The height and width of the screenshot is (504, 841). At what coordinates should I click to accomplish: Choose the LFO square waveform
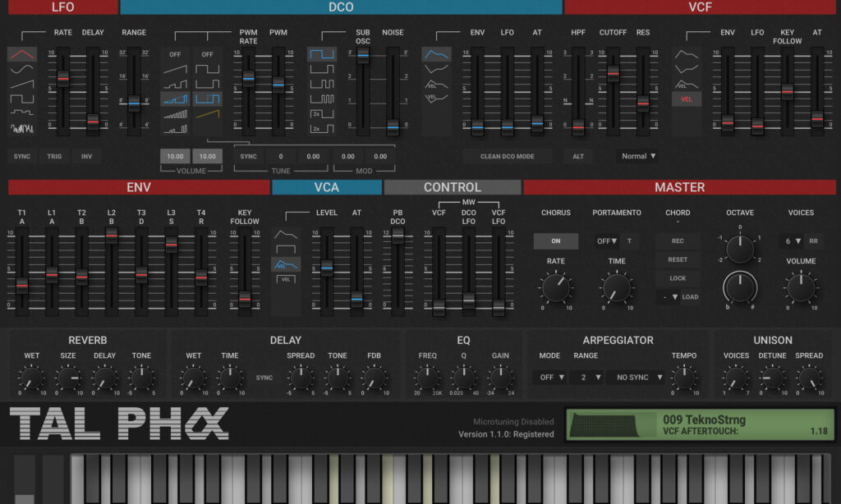click(22, 98)
